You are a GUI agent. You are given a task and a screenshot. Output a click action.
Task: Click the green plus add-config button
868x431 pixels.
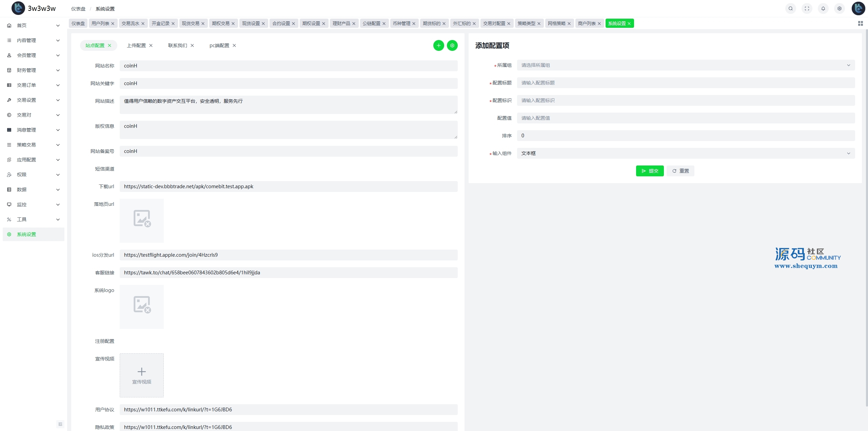438,45
